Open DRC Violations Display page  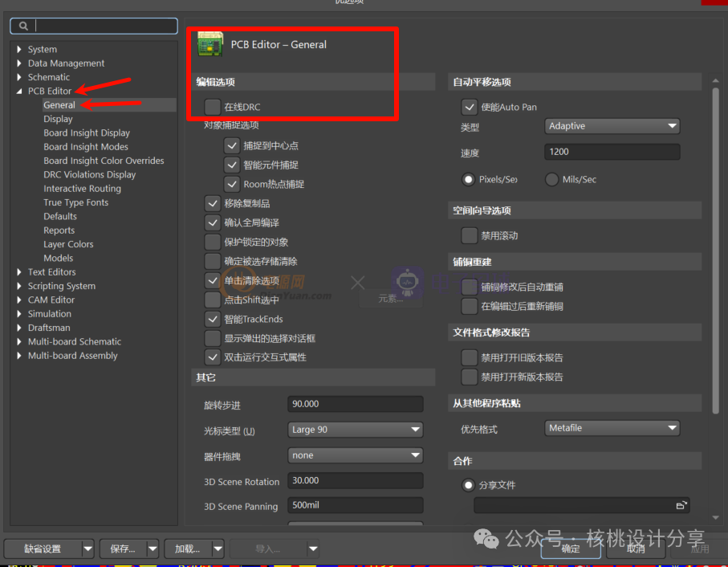coord(90,174)
